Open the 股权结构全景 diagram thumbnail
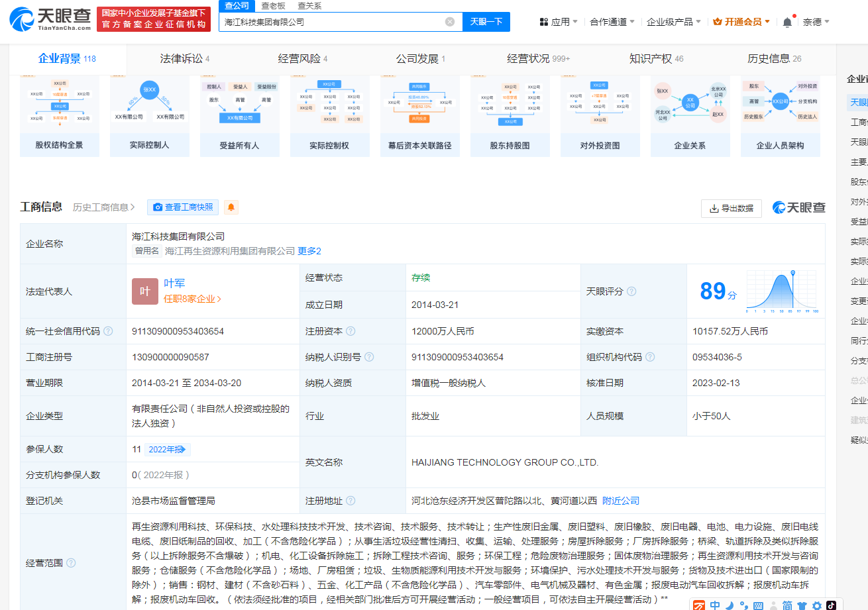The height and width of the screenshot is (610, 868). pyautogui.click(x=60, y=116)
